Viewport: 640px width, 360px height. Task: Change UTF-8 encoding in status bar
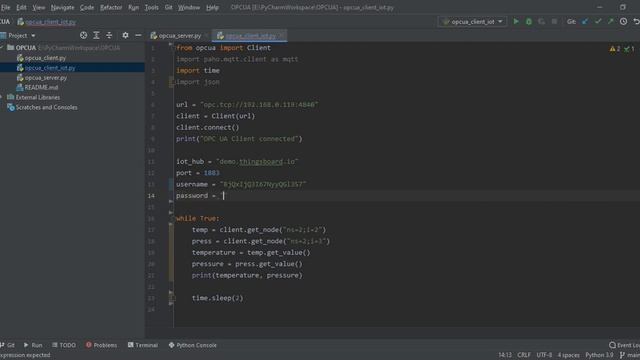(x=544, y=355)
